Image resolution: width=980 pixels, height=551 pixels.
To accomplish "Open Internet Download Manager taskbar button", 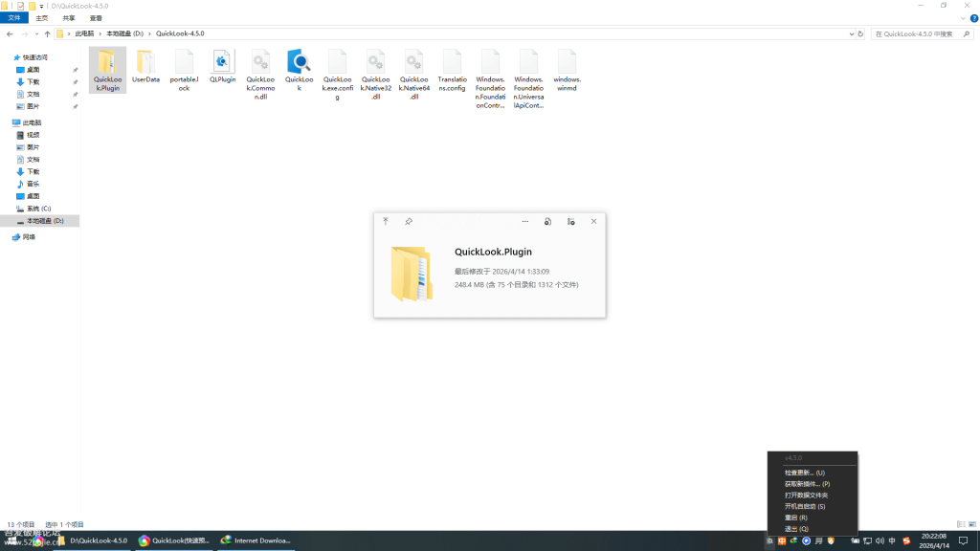I will [x=256, y=541].
